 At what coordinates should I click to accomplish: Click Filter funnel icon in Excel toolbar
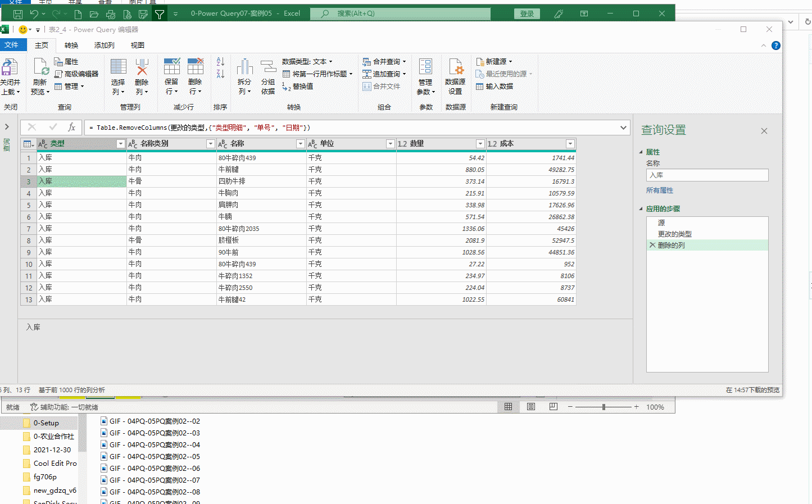point(160,13)
